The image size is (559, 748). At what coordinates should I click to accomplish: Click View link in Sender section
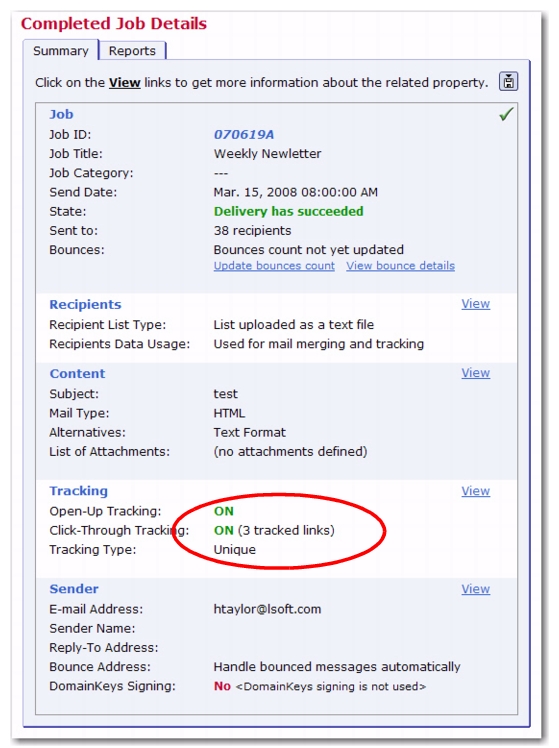[x=475, y=589]
